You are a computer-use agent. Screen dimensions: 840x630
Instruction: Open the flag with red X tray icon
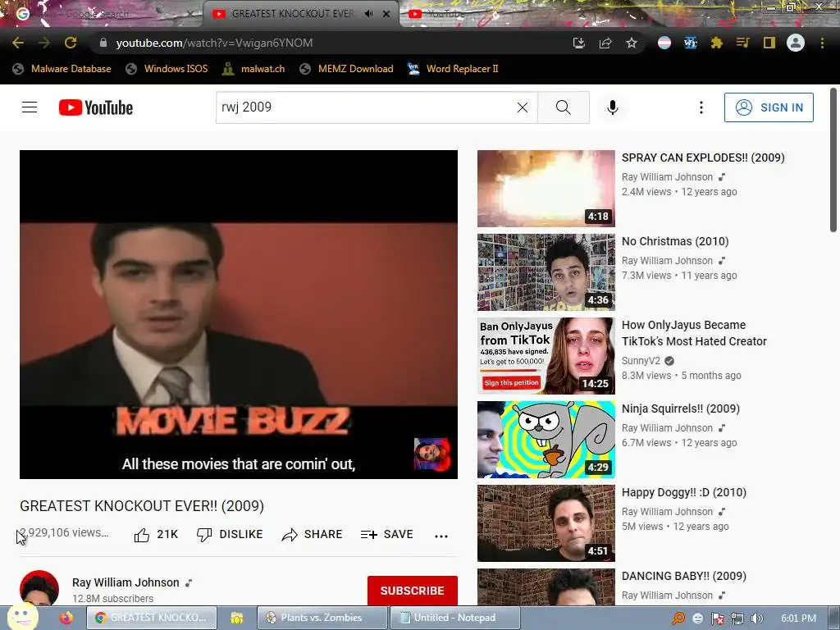[x=717, y=619]
